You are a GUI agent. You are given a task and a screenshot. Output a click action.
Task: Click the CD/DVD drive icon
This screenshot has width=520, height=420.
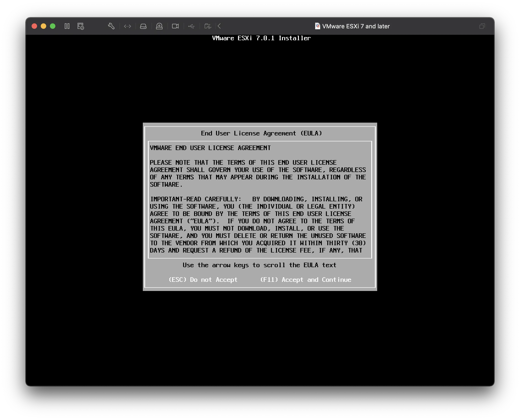click(159, 26)
